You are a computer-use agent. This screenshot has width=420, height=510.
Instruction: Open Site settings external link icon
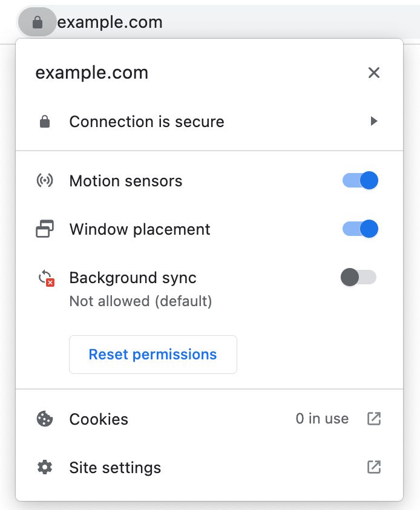374,467
